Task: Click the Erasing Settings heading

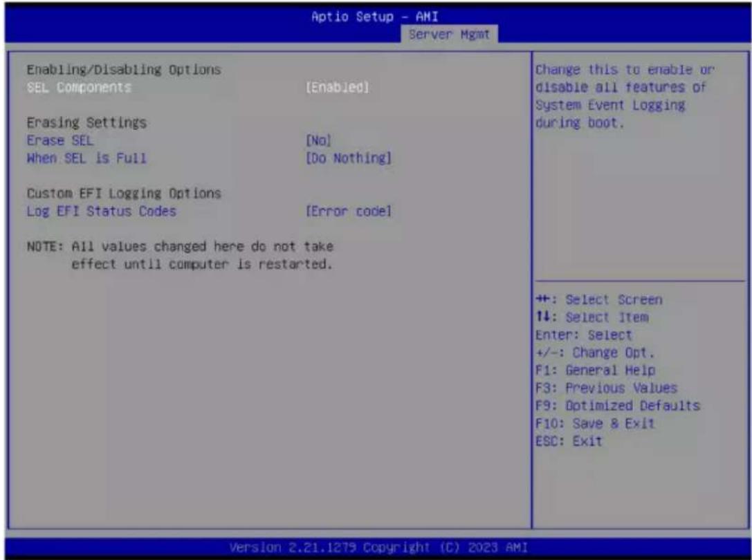Action: tap(86, 123)
